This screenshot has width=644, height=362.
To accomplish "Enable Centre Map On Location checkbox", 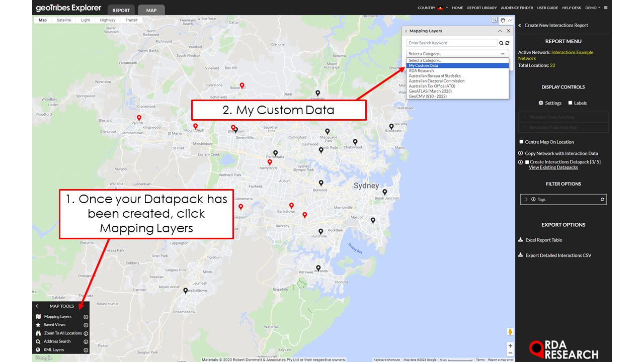I will (521, 142).
